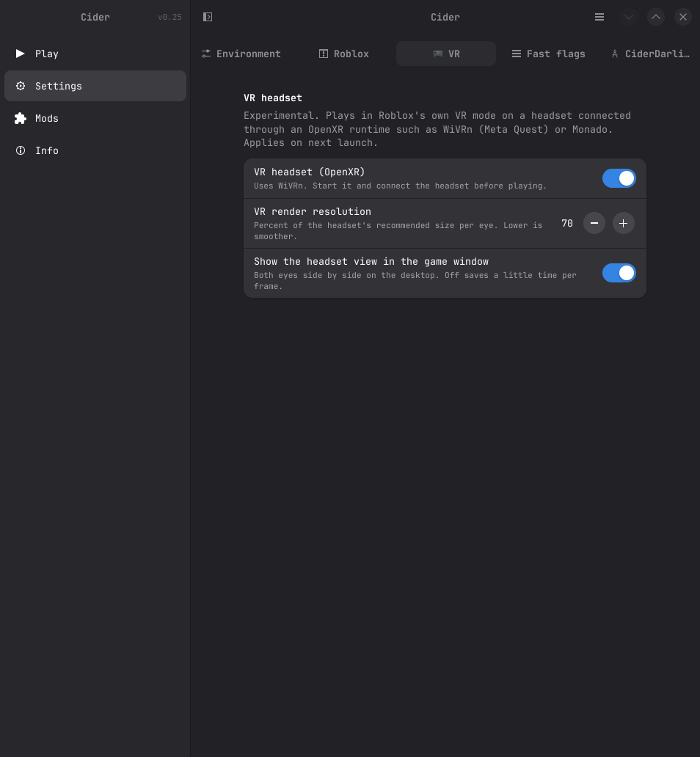Open the Mods page

[95, 118]
